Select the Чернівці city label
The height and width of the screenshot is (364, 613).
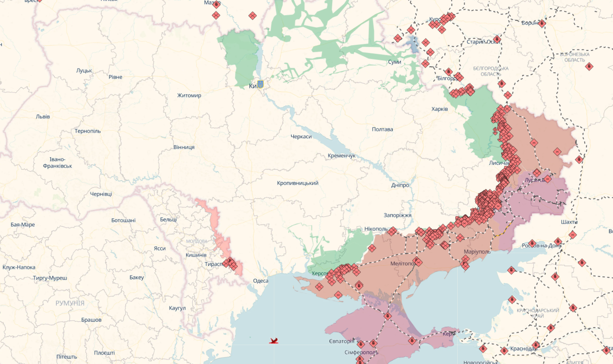[x=101, y=194]
